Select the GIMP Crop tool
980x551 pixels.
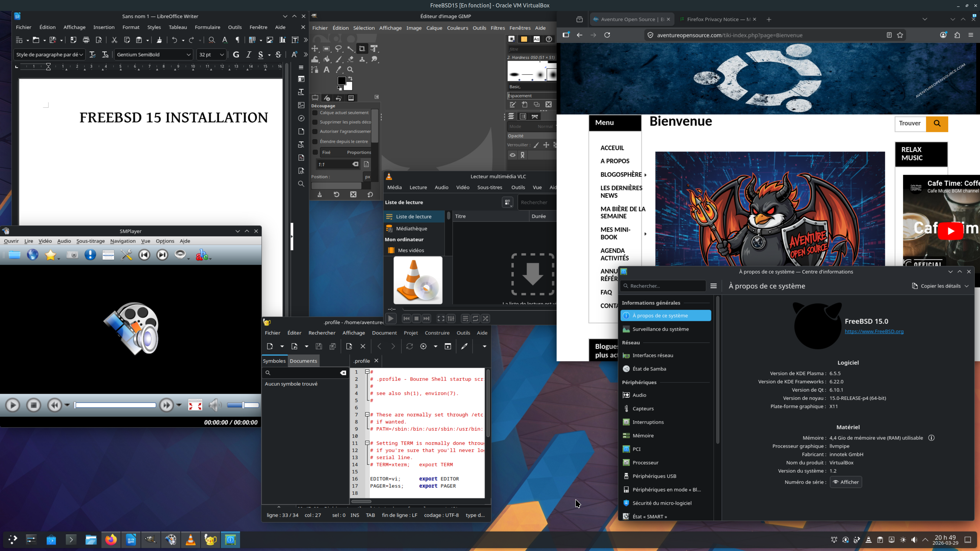coord(362,48)
